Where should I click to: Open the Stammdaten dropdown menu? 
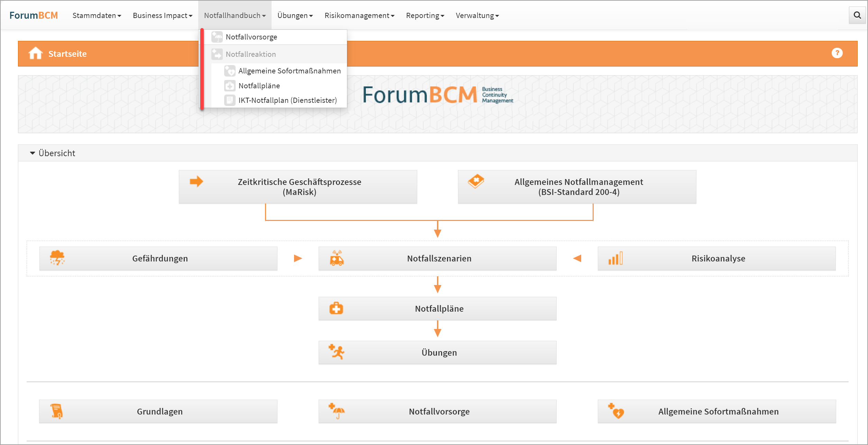tap(97, 16)
